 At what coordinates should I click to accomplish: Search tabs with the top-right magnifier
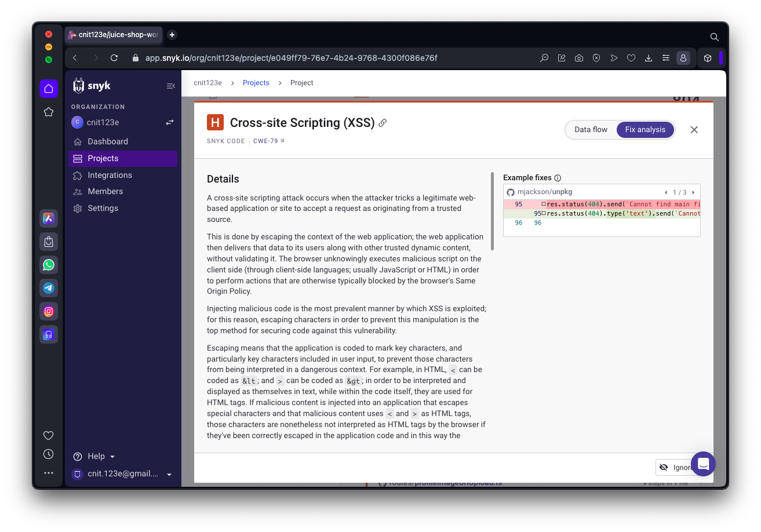[715, 37]
